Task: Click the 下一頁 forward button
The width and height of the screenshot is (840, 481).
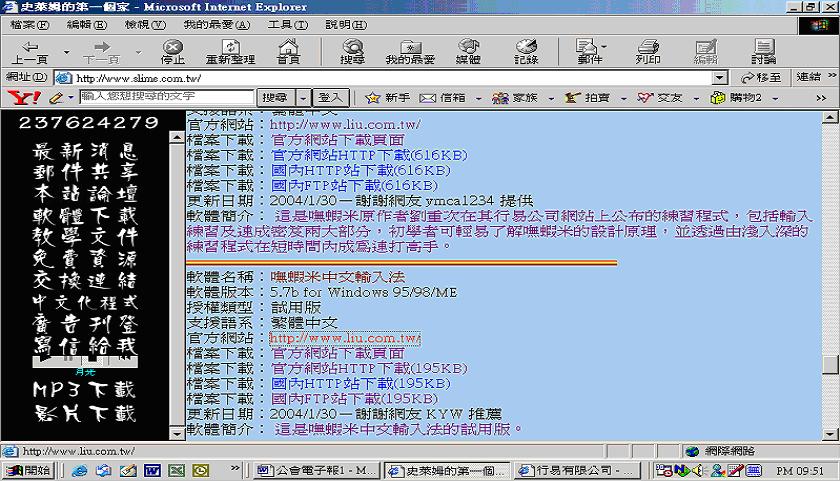Action: (x=102, y=52)
